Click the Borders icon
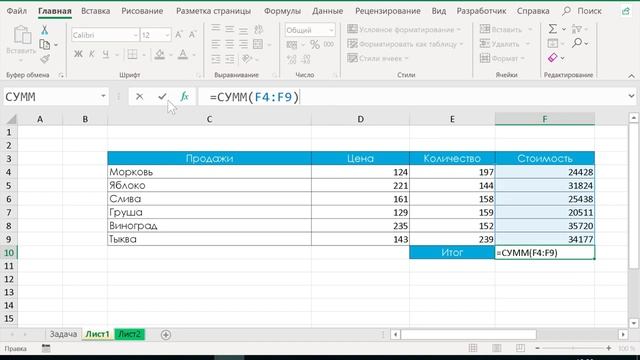The image size is (640, 360). coord(132,54)
